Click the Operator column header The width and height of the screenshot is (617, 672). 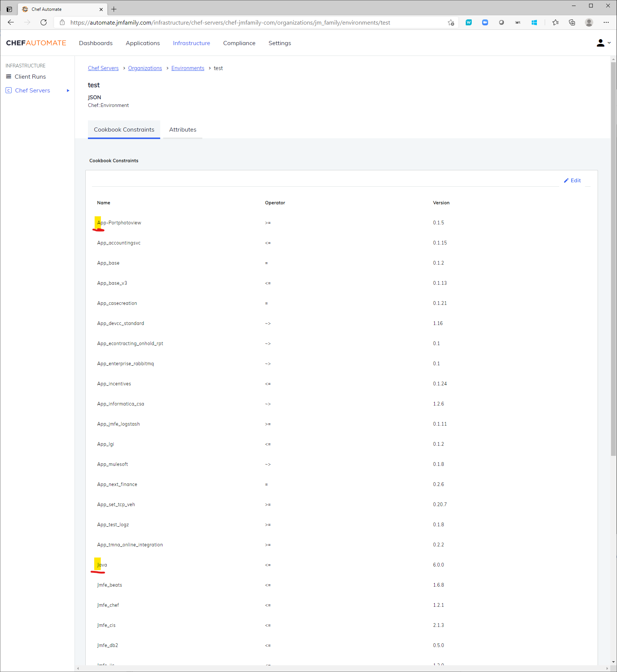coord(275,203)
